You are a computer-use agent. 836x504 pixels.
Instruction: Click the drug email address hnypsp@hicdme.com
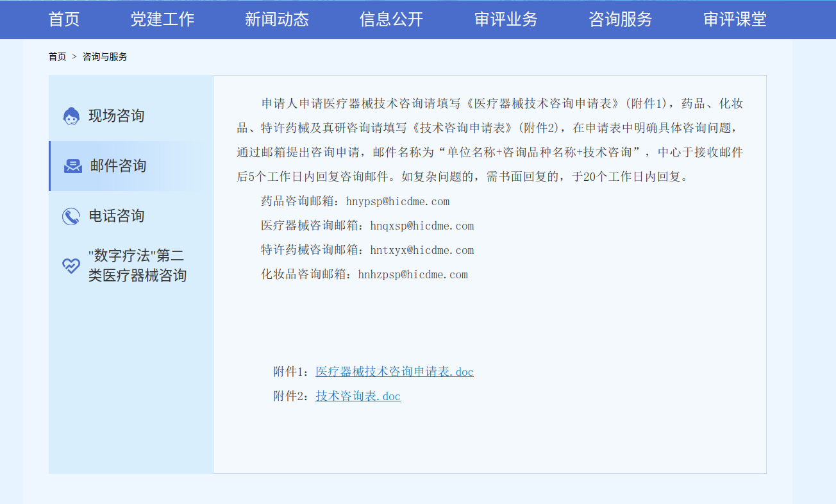tap(397, 201)
